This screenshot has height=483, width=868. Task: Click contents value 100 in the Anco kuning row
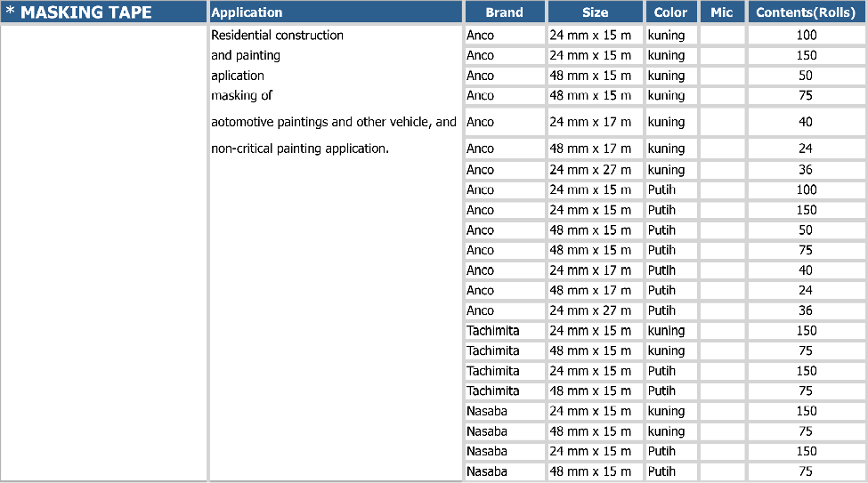(x=806, y=36)
